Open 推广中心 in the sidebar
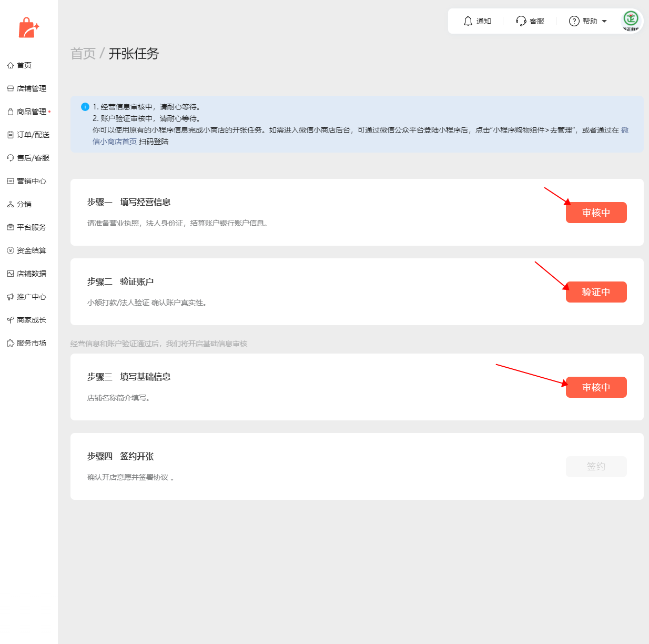 tap(32, 297)
